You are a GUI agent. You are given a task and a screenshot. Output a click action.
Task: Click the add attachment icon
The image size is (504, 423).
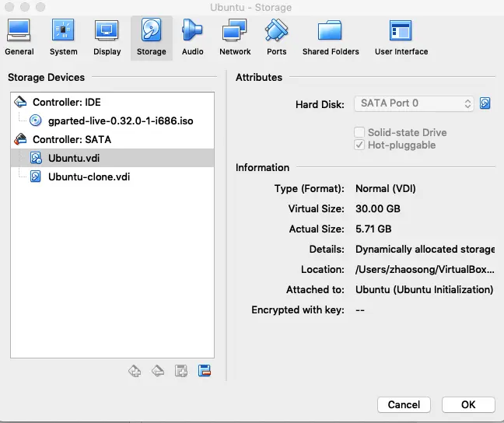click(181, 371)
